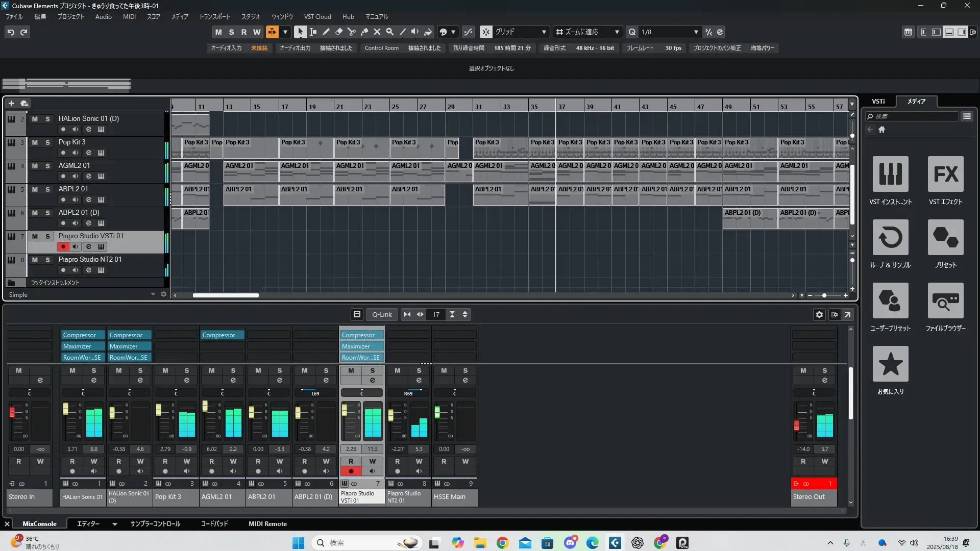Select the Split scissors tool
Screen dimensions: 980x551
tap(352, 32)
